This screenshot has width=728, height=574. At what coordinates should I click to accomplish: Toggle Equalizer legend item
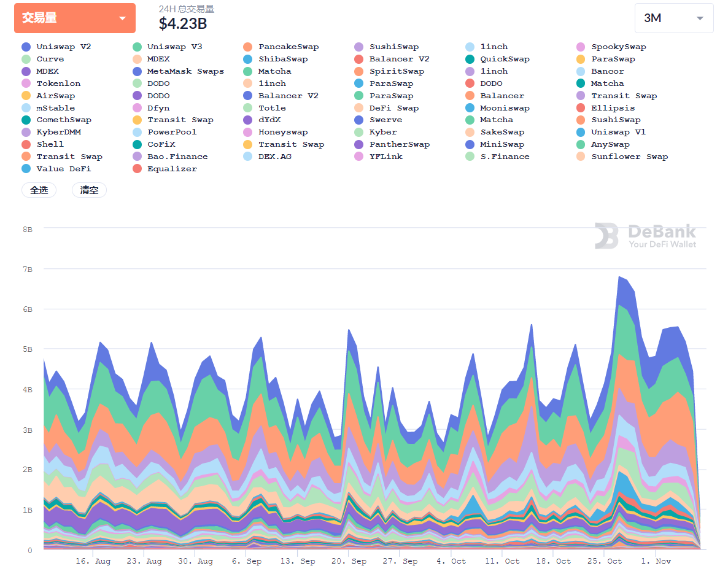pos(165,169)
